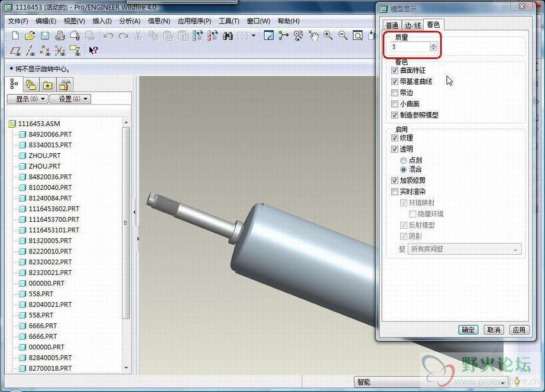This screenshot has width=545, height=392.
Task: Switch to the 边/线 tab
Action: [413, 25]
